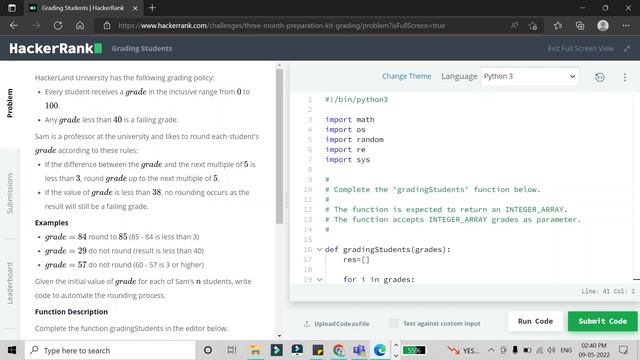Open Sticky Notes from taskbar
This screenshot has height=360, width=640.
click(x=318, y=350)
